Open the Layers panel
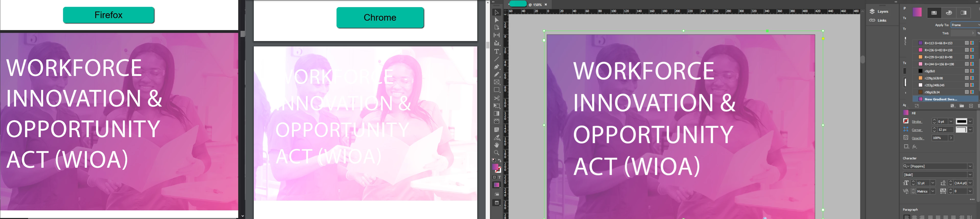 pyautogui.click(x=879, y=12)
